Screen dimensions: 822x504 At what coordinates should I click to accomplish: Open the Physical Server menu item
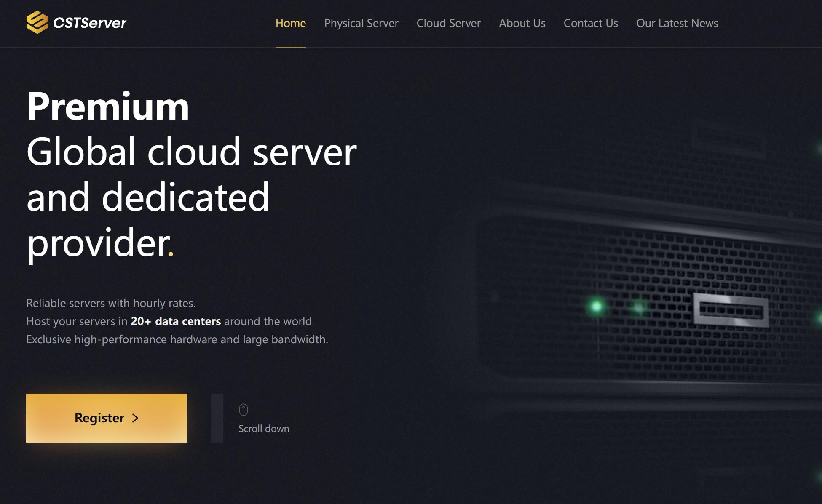361,23
